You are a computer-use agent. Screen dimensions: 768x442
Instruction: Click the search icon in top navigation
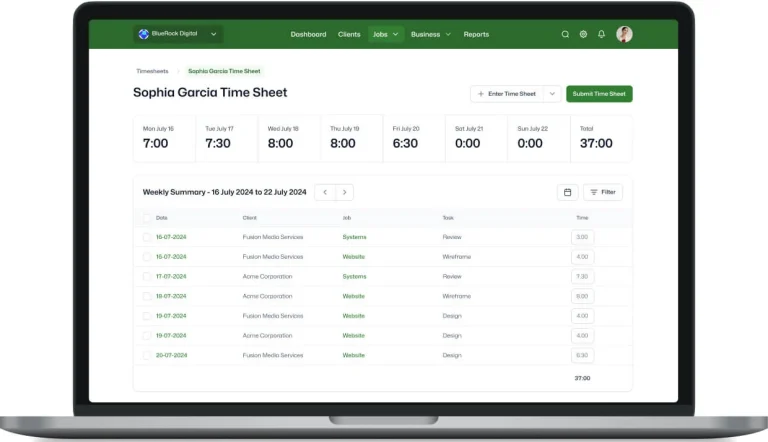click(x=565, y=34)
